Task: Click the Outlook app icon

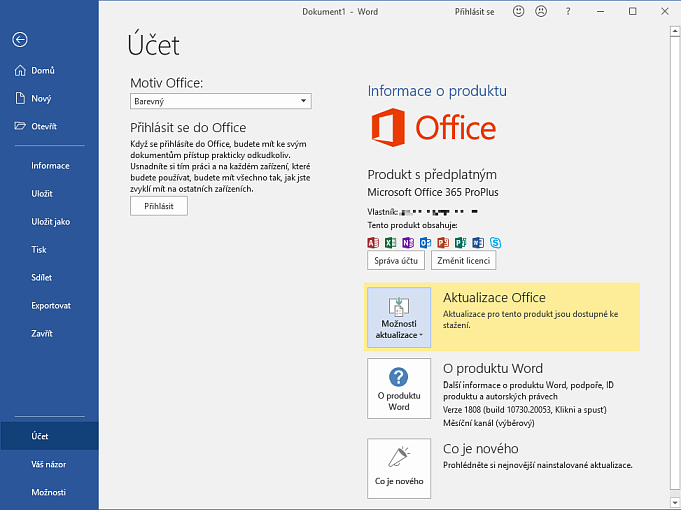Action: coord(426,242)
